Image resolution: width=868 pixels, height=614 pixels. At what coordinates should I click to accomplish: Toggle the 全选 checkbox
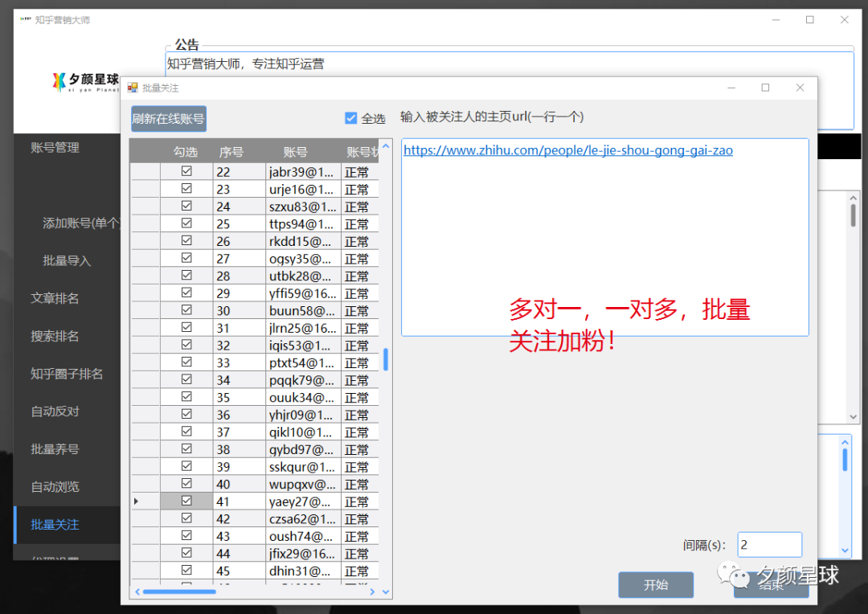[x=351, y=118]
